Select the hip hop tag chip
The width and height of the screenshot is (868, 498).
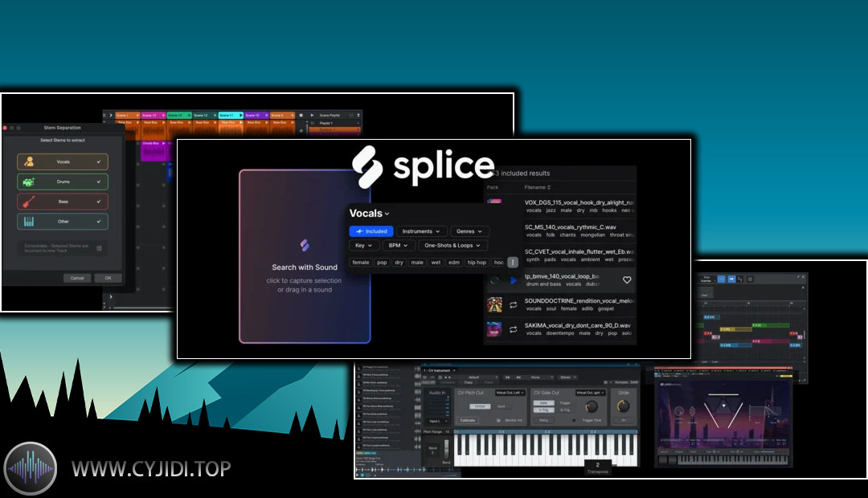[477, 263]
